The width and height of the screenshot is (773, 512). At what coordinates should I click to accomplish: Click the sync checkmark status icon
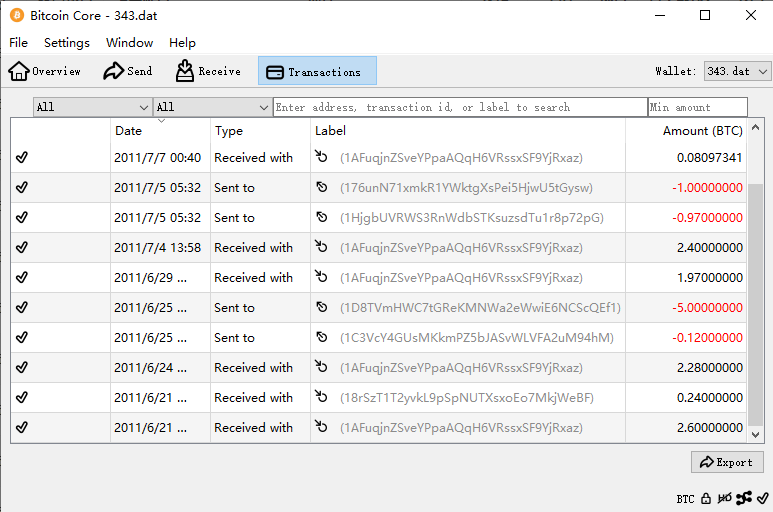pos(763,498)
